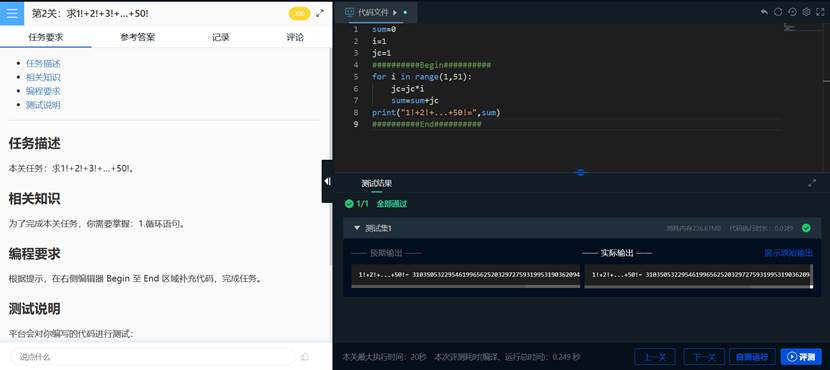Select the 代码文件 editor tab

pyautogui.click(x=376, y=12)
